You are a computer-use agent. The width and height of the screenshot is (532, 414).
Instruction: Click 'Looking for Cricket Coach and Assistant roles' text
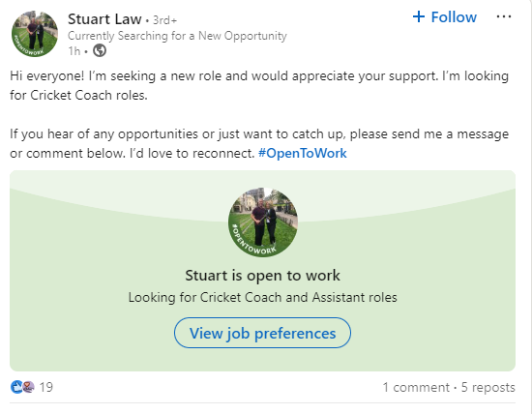[262, 297]
